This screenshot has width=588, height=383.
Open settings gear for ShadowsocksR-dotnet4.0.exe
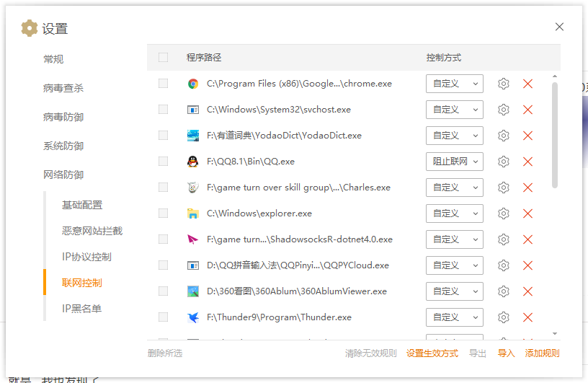504,239
